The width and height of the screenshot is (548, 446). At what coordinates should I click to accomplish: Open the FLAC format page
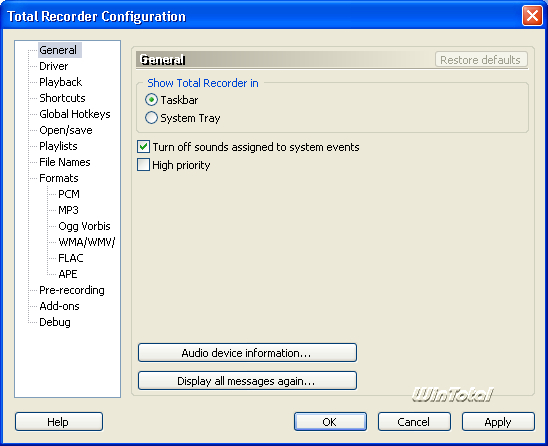click(x=71, y=258)
